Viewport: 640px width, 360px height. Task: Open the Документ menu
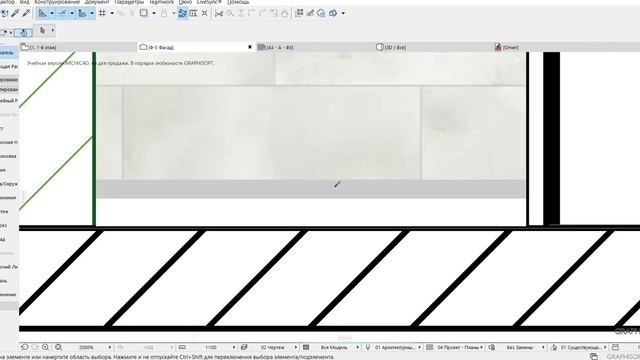click(x=97, y=2)
